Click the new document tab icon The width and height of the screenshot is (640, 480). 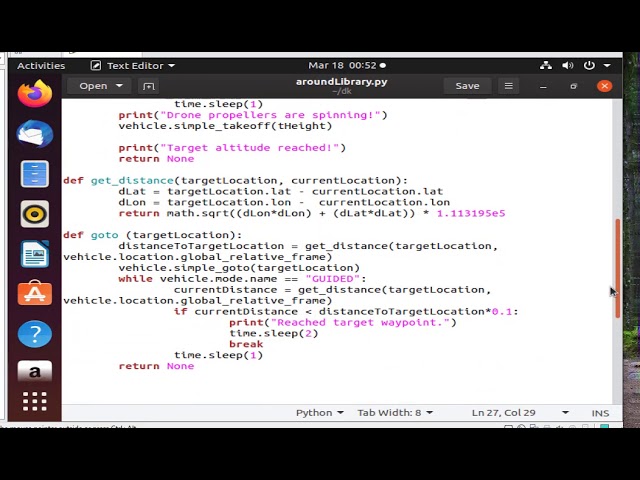(x=149, y=86)
